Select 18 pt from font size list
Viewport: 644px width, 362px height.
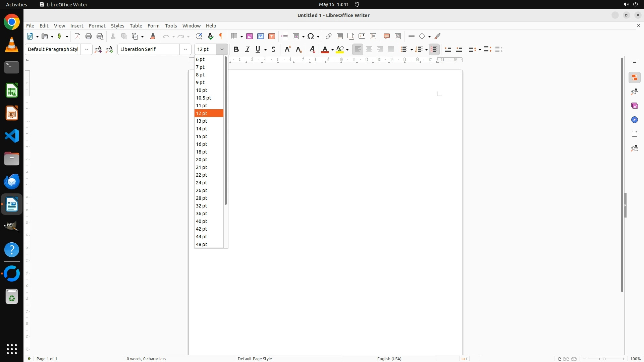[202, 152]
